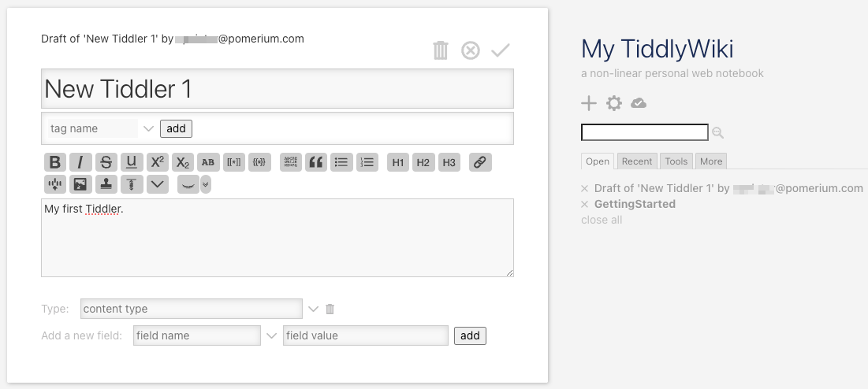
Task: Show more editor toolbar options chevron
Action: [x=157, y=184]
